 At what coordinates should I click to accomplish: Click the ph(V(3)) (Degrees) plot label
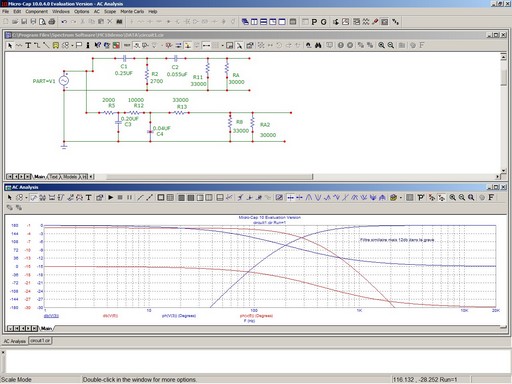[x=179, y=316]
